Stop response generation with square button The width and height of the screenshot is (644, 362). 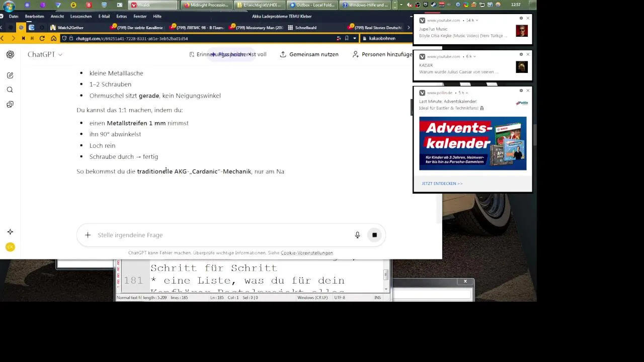(374, 235)
